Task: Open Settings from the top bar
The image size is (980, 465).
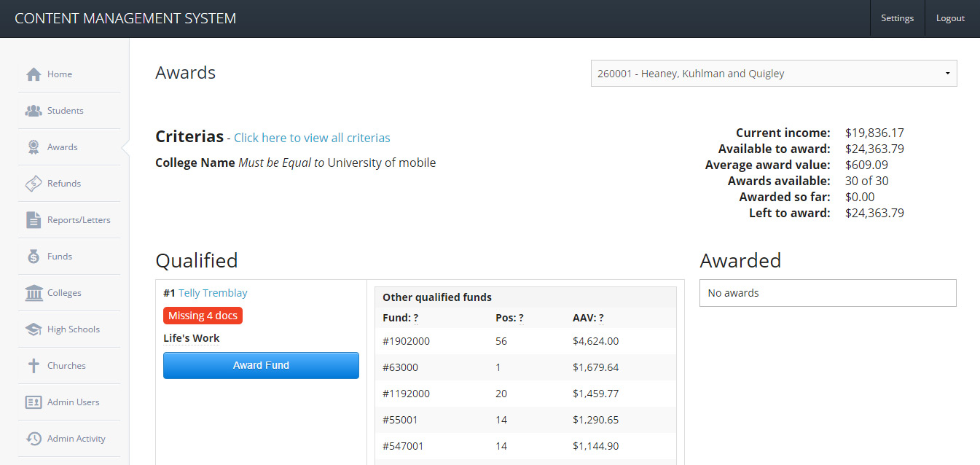Action: [897, 18]
